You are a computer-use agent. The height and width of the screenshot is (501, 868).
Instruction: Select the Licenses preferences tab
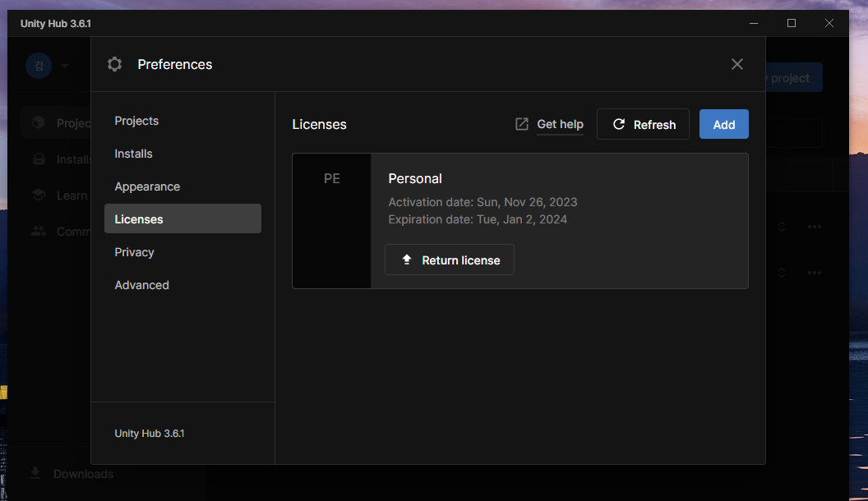[x=182, y=219]
